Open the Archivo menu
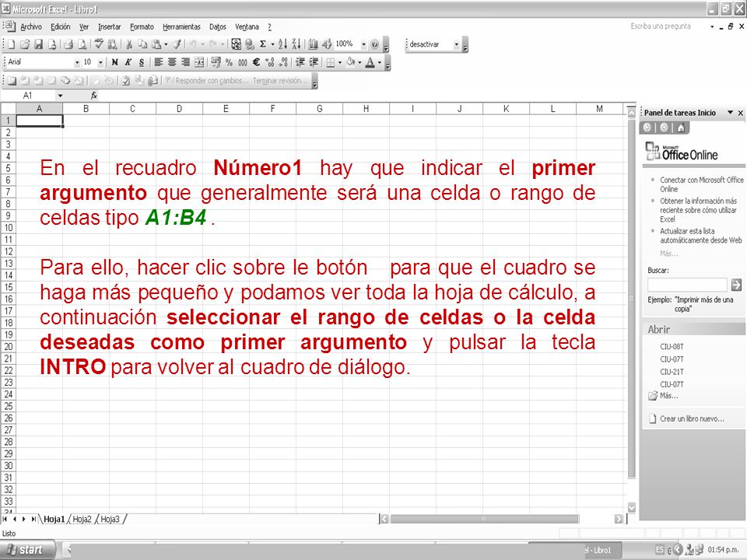Viewport: 747px width, 560px height. [x=31, y=26]
